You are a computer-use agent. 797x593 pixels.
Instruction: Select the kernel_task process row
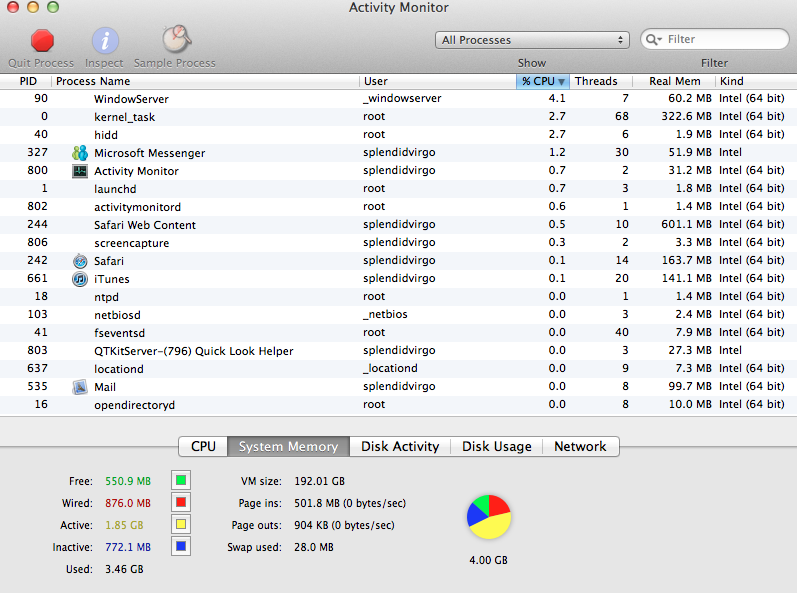[x=398, y=116]
